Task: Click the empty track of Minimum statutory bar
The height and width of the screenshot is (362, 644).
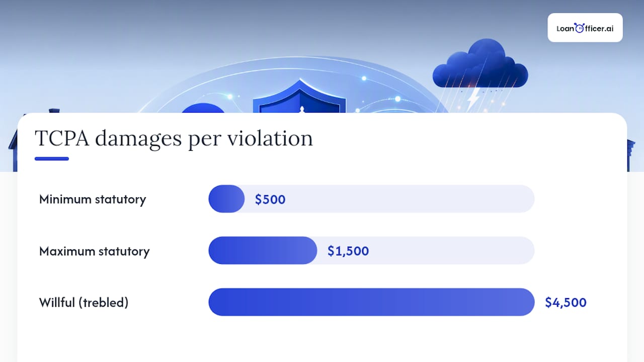Action: 389,199
